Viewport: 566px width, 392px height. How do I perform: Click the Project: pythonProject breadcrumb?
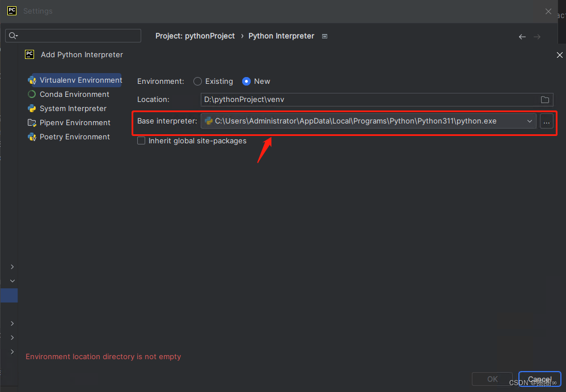[x=195, y=36]
